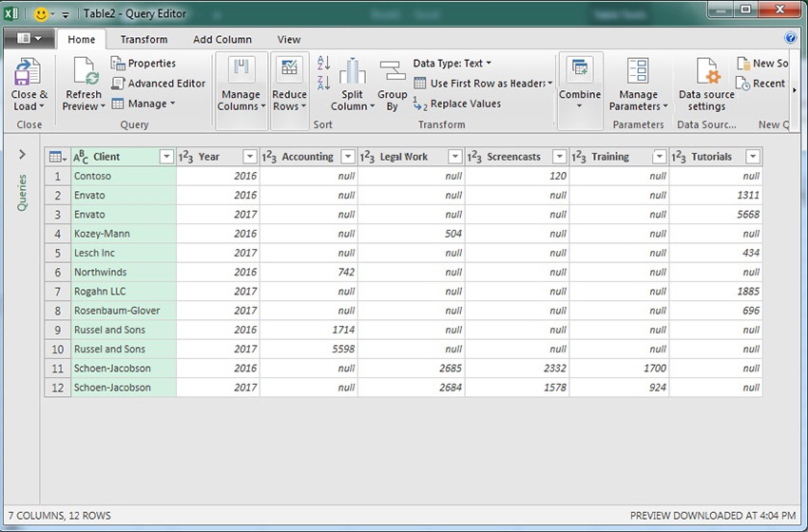Open the Training column filter dropdown
This screenshot has height=532, width=808.
pos(659,157)
